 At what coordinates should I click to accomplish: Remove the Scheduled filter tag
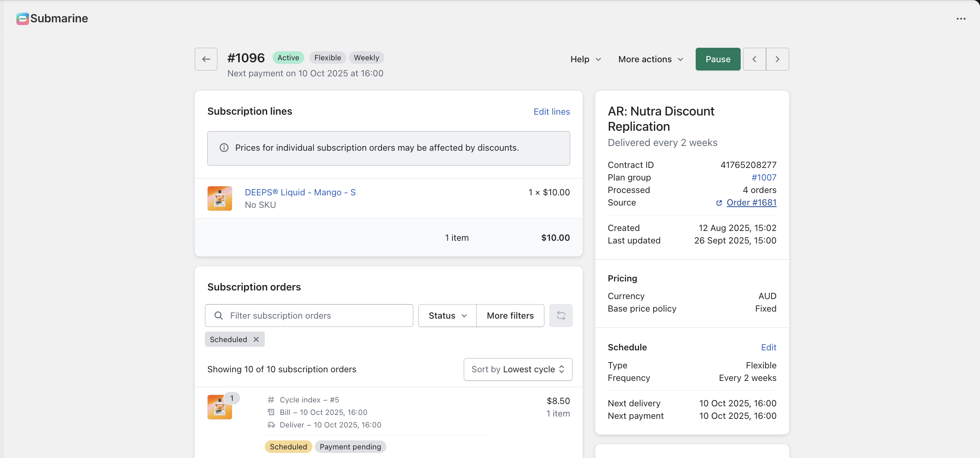click(256, 339)
